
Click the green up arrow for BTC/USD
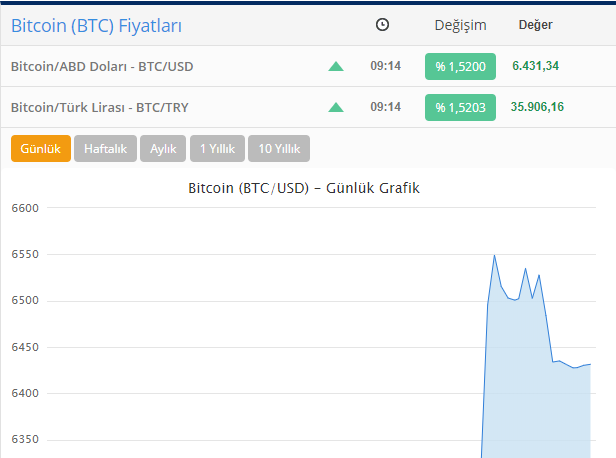[x=336, y=66]
